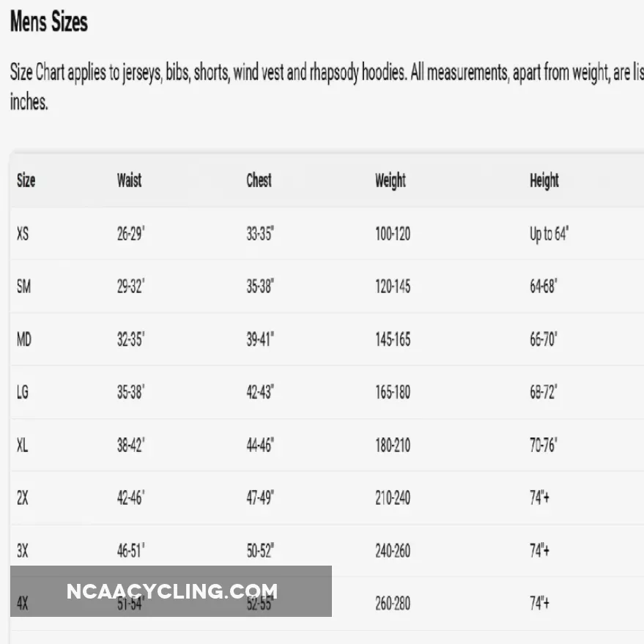Select the XS size row label
This screenshot has height=644, width=644.
pos(23,234)
